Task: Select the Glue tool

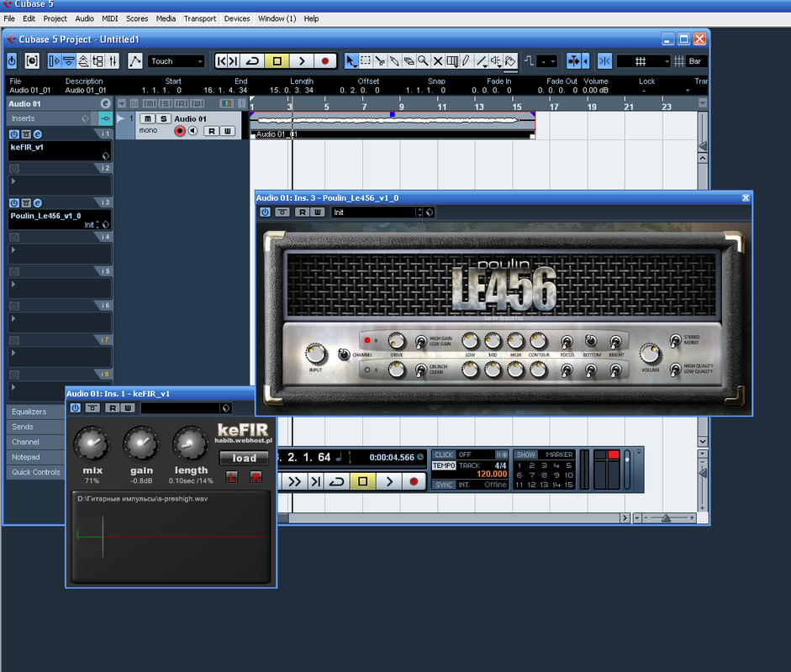Action: point(394,61)
